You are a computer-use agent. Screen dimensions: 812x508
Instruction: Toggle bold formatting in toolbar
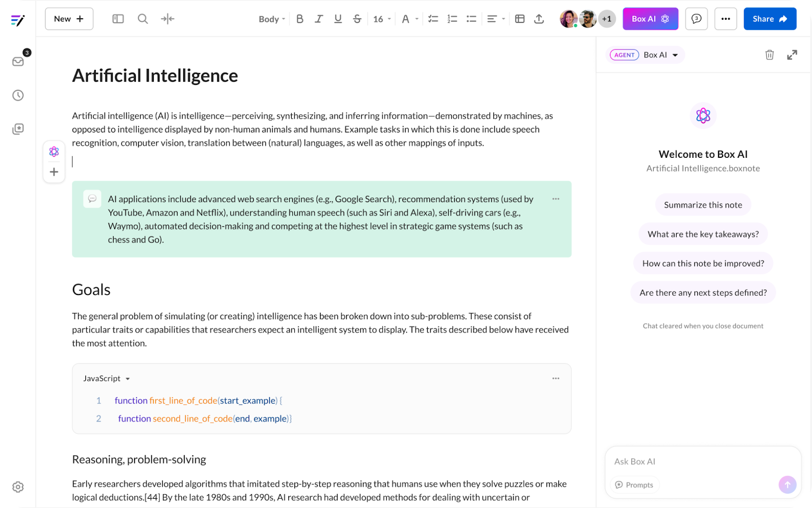(300, 19)
